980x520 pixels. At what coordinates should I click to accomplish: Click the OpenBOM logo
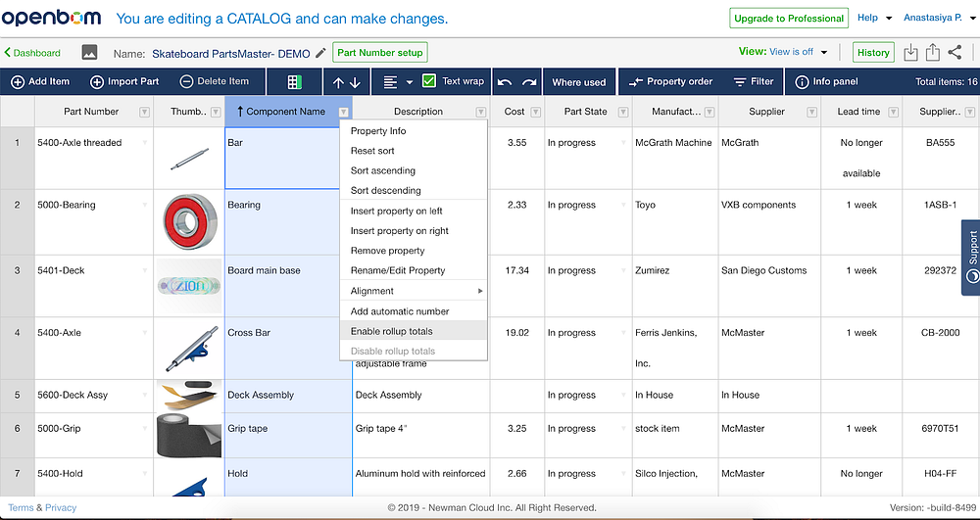[51, 18]
